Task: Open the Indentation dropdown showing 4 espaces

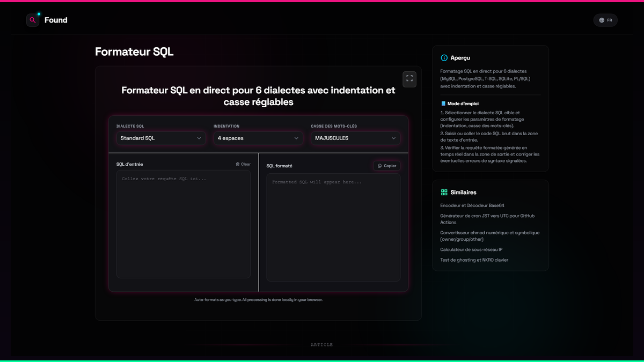Action: point(258,138)
